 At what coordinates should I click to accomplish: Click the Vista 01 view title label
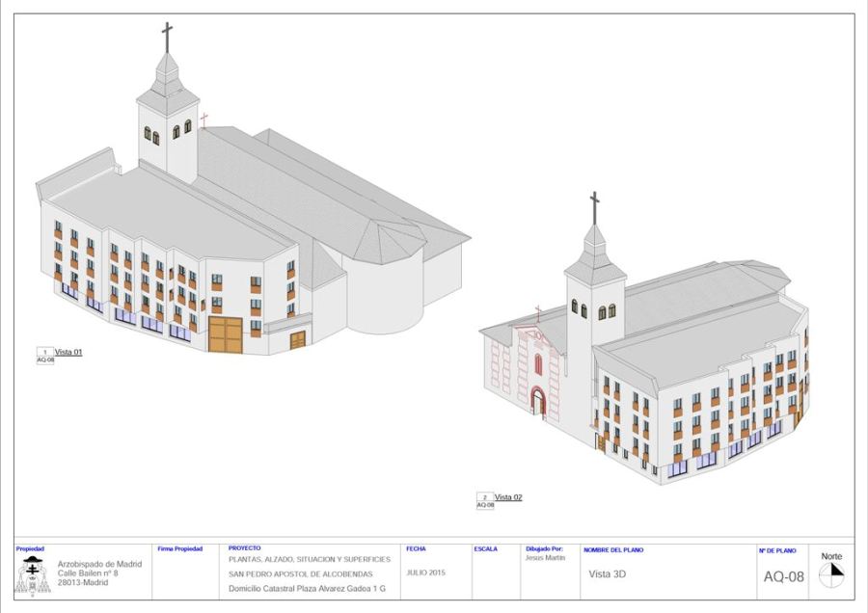68,352
